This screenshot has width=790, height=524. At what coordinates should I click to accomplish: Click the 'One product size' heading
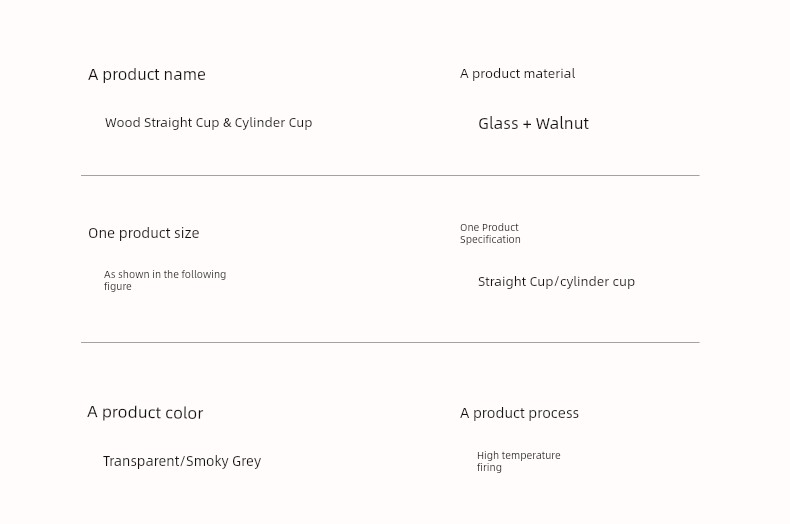144,233
